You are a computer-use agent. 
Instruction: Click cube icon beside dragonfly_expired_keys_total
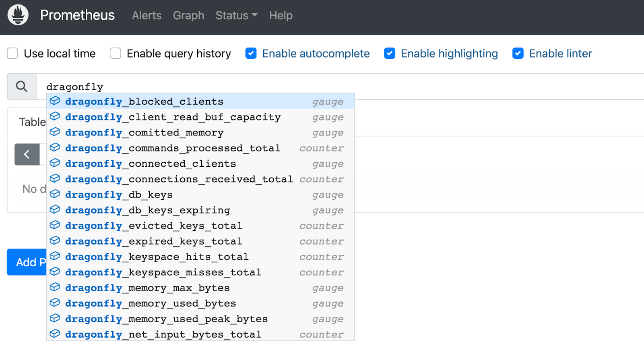click(x=55, y=241)
